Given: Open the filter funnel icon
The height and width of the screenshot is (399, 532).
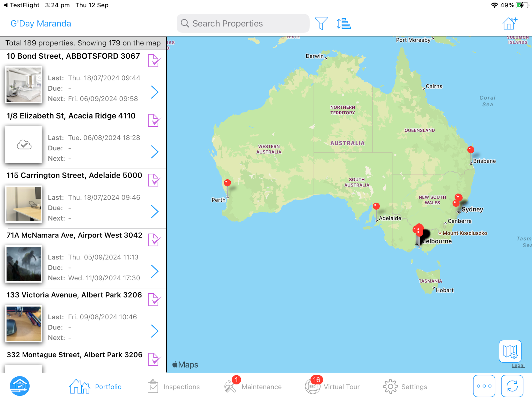Looking at the screenshot, I should click(321, 23).
